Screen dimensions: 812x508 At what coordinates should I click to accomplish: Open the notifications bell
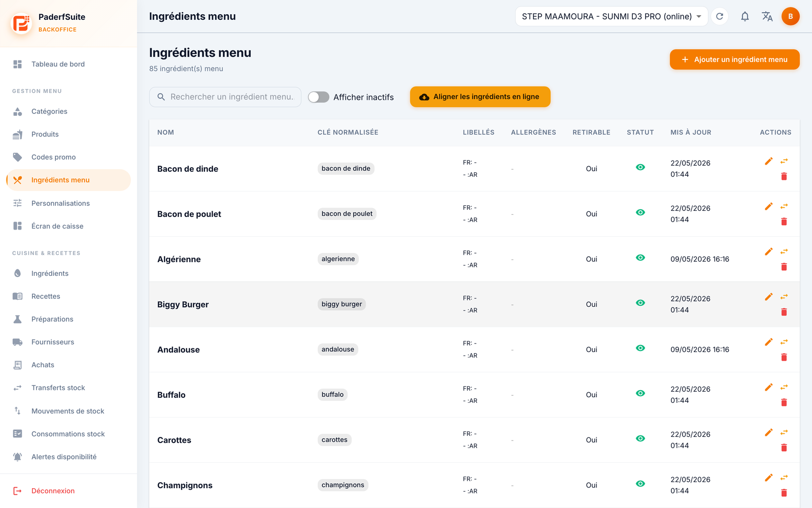[745, 16]
